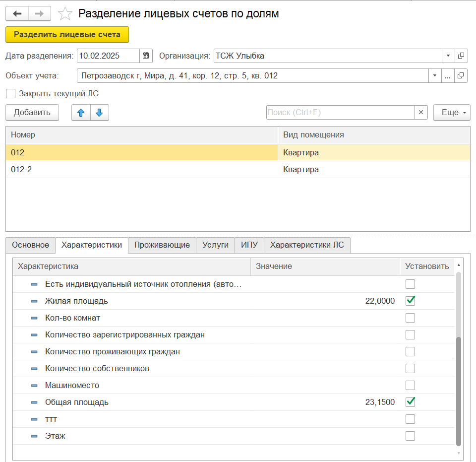Open the Организация record in new window

pyautogui.click(x=461, y=56)
